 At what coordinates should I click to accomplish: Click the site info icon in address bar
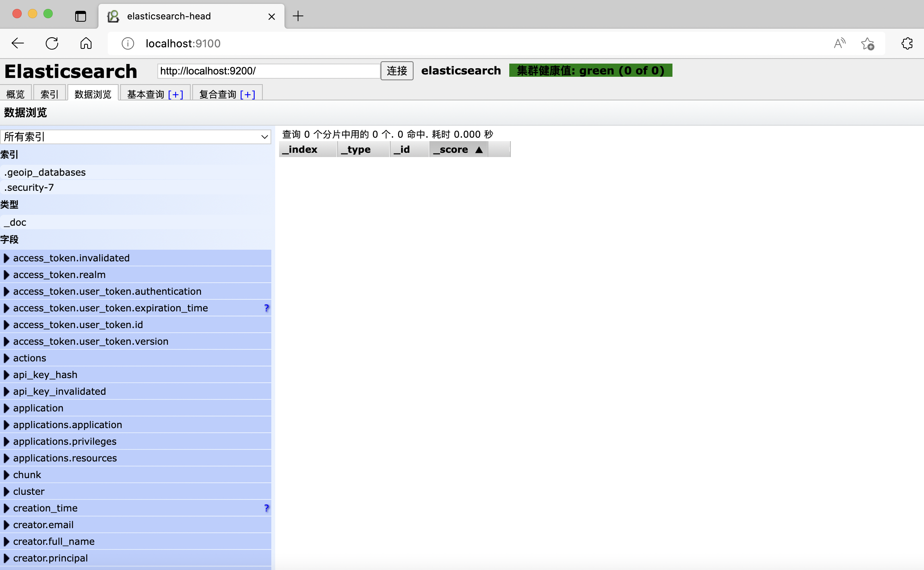click(128, 43)
